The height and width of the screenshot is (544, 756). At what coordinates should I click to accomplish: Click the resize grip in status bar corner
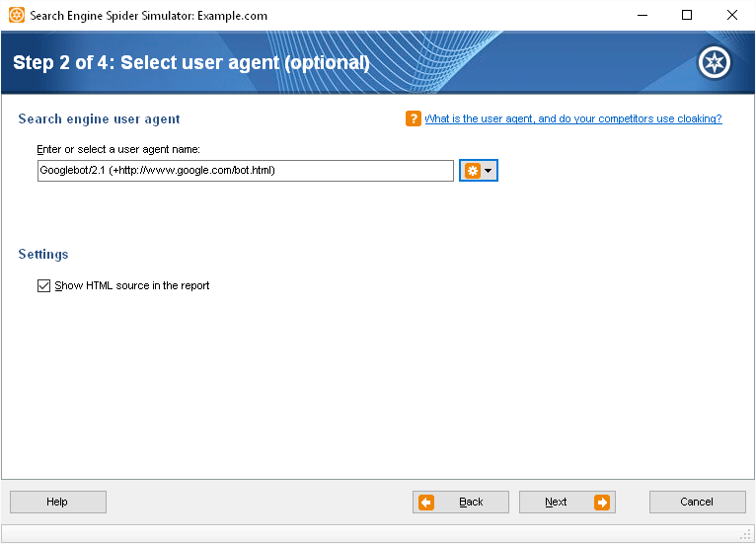(748, 536)
